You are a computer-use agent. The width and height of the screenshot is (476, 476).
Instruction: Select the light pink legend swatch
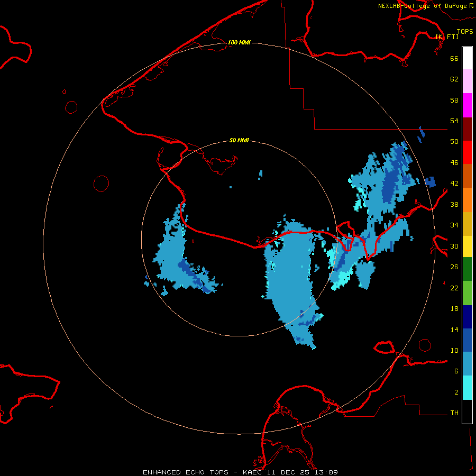467,81
